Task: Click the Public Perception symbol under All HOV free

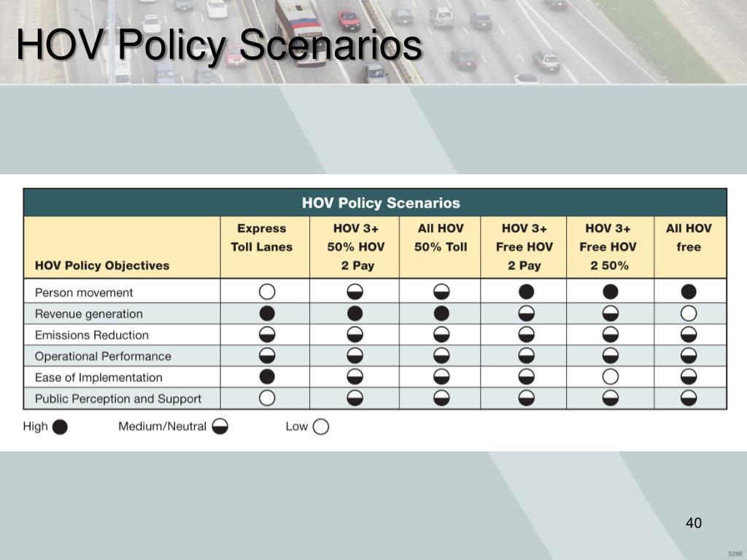Action: [x=689, y=397]
